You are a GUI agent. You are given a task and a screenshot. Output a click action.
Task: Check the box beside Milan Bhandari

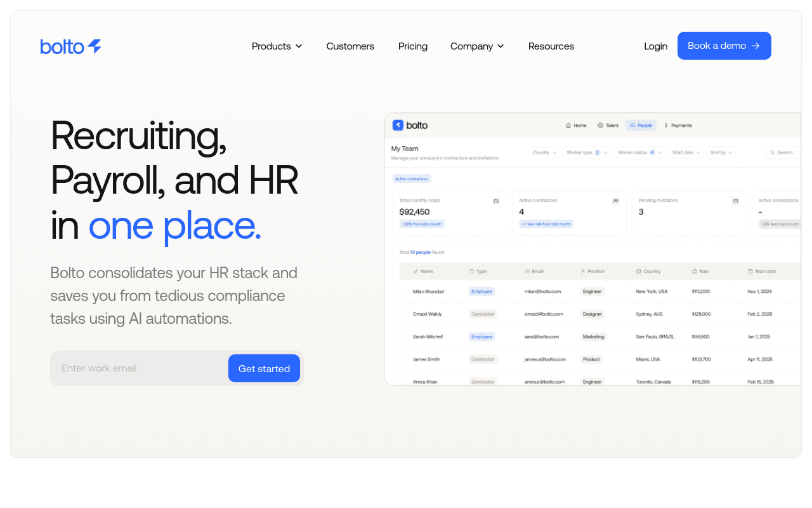click(406, 291)
